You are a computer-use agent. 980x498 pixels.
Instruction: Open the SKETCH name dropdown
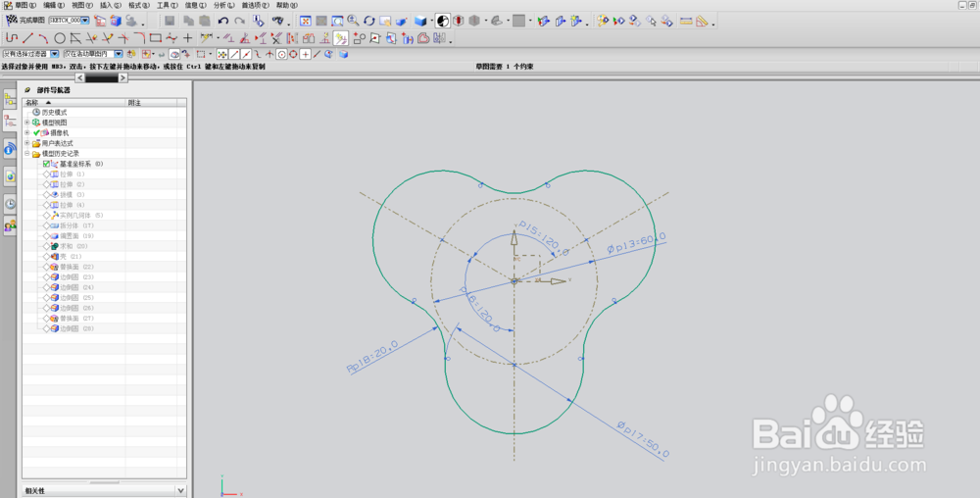coord(85,21)
